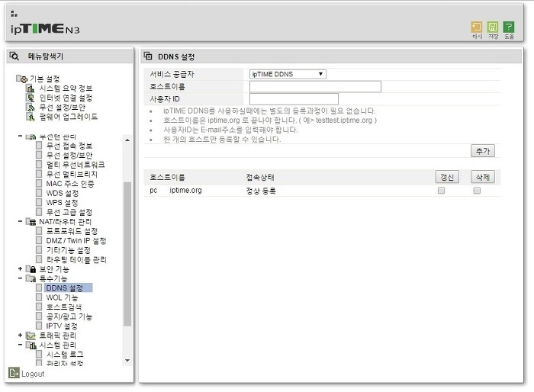Open 펌웨어 업그레이드 under basic settings
This screenshot has height=392, width=534.
[69, 117]
